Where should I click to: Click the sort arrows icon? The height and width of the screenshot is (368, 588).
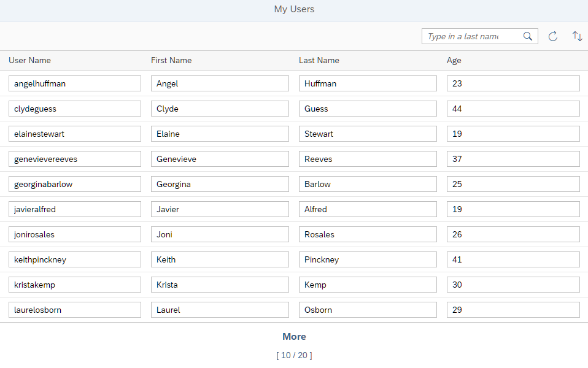click(577, 36)
